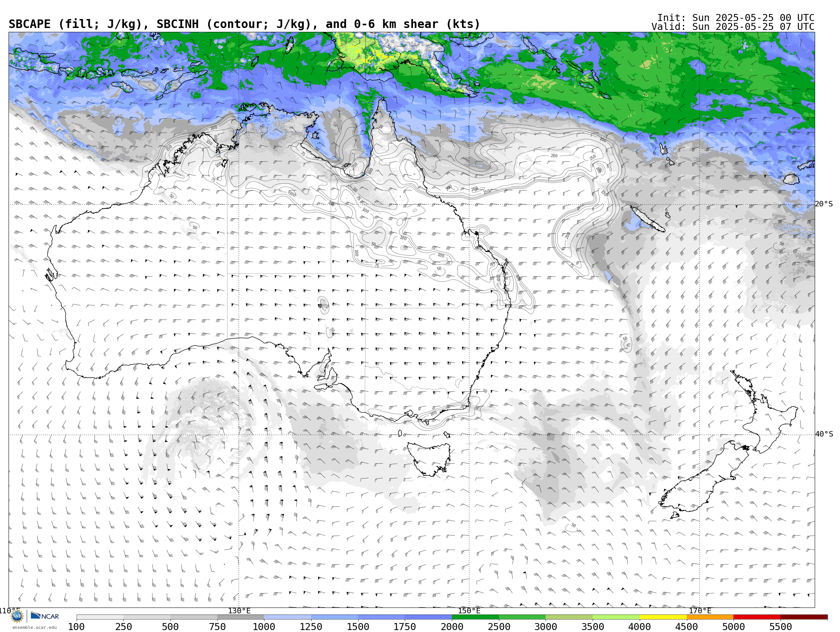840x632 pixels.
Task: Pick the dark gray 750–1000 colorbar segment
Action: 241,617
